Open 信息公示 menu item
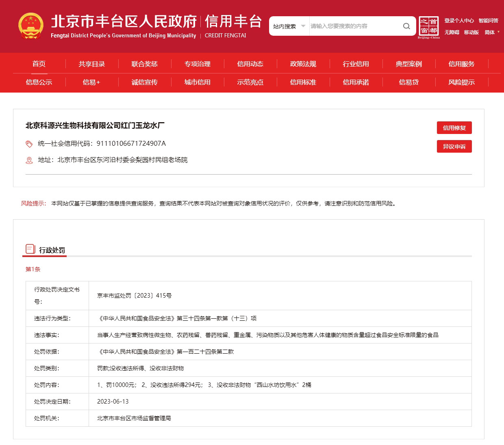Image resolution: width=504 pixels, height=445 pixels. click(x=39, y=82)
